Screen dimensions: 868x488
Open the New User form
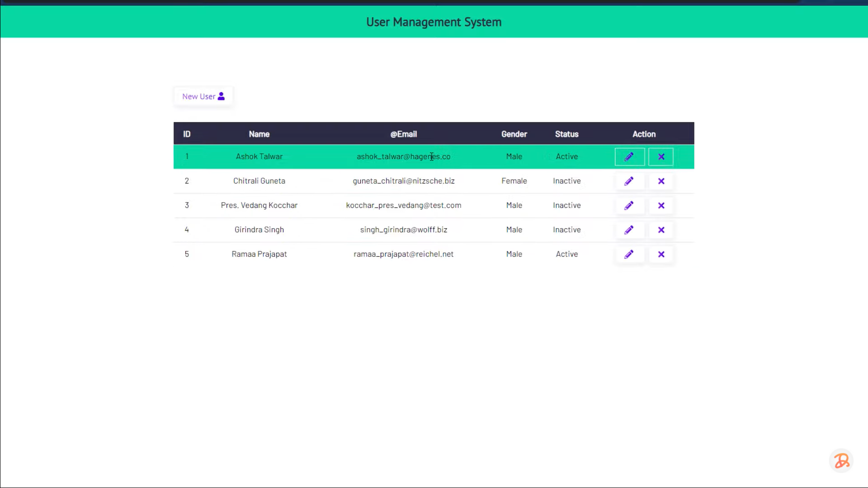click(x=199, y=96)
